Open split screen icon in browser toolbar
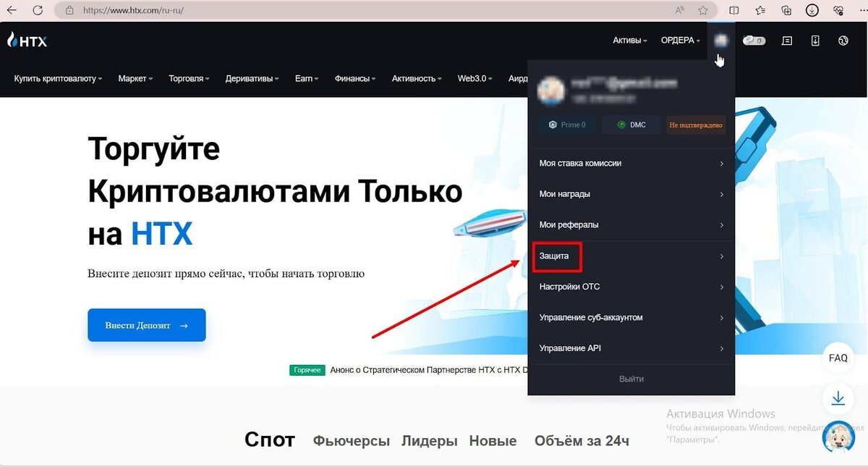Viewport: 868px width, 467px height. (734, 10)
